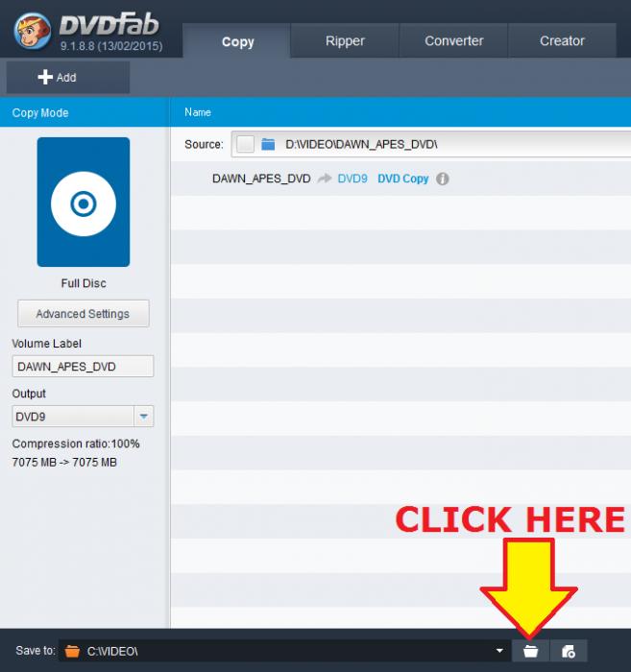
Task: Click the Save to path field C:\VIDEO\
Action: click(283, 652)
